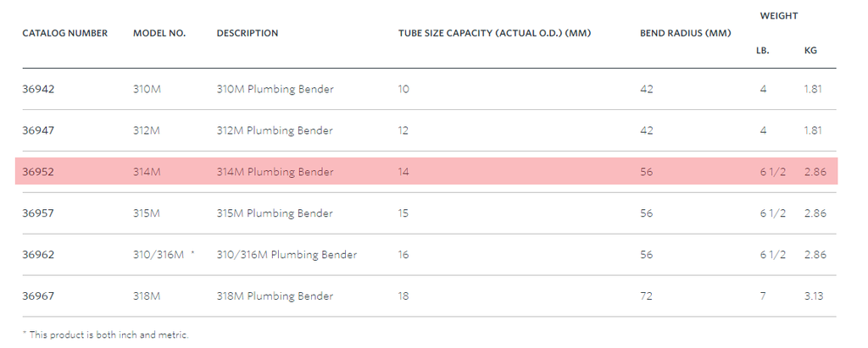Click the Description column header

[248, 34]
